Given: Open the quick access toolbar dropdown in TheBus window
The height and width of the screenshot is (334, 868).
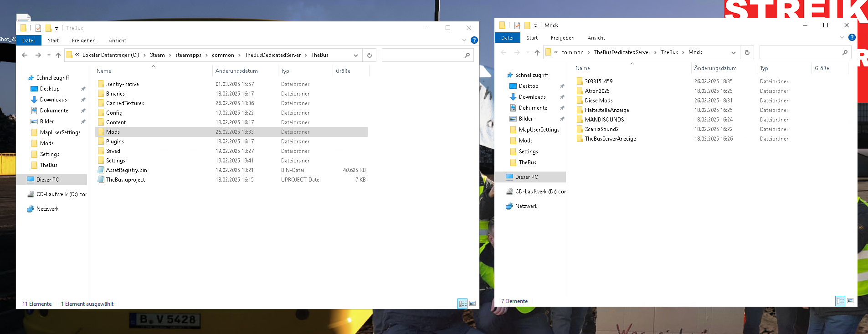Looking at the screenshot, I should click(x=56, y=29).
